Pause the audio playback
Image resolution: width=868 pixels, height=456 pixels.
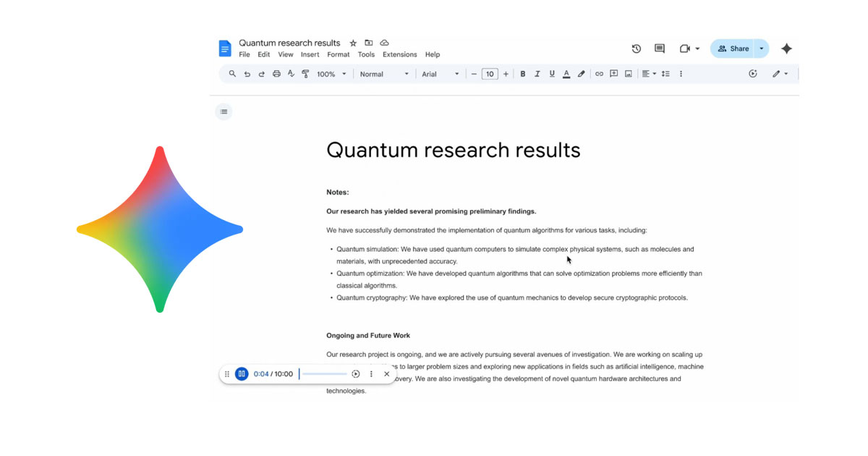click(x=242, y=374)
